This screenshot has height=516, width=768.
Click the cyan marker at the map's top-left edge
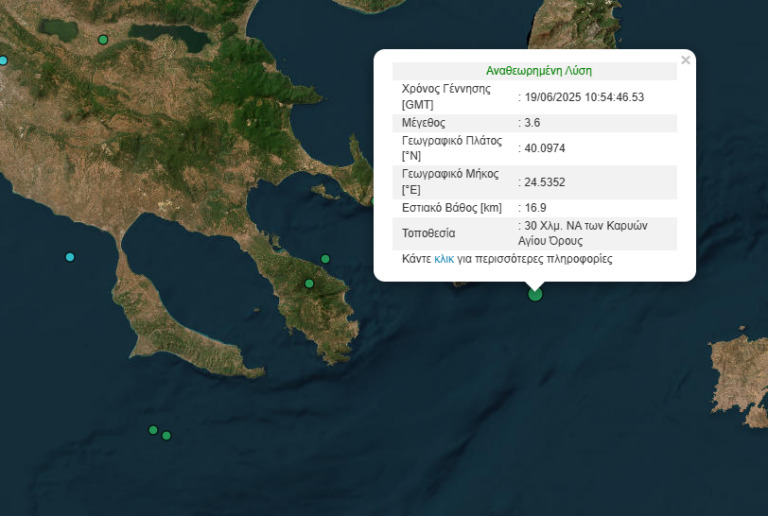click(3, 61)
